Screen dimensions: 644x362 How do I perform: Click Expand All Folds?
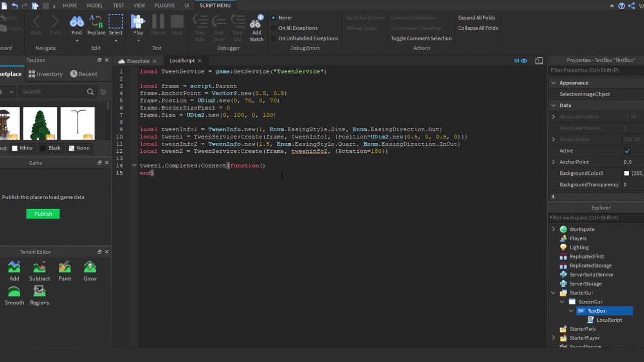[x=476, y=18]
